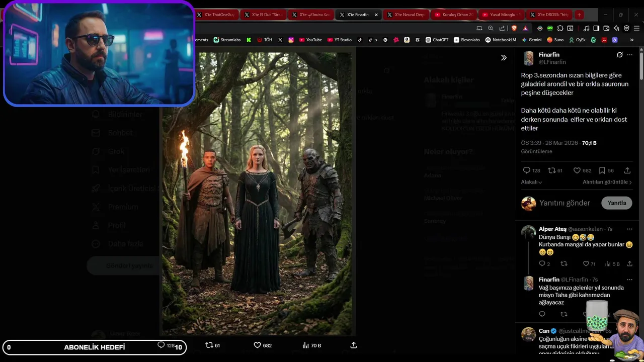Collapse the tweet side panel with double-chevron icon

[x=504, y=58]
